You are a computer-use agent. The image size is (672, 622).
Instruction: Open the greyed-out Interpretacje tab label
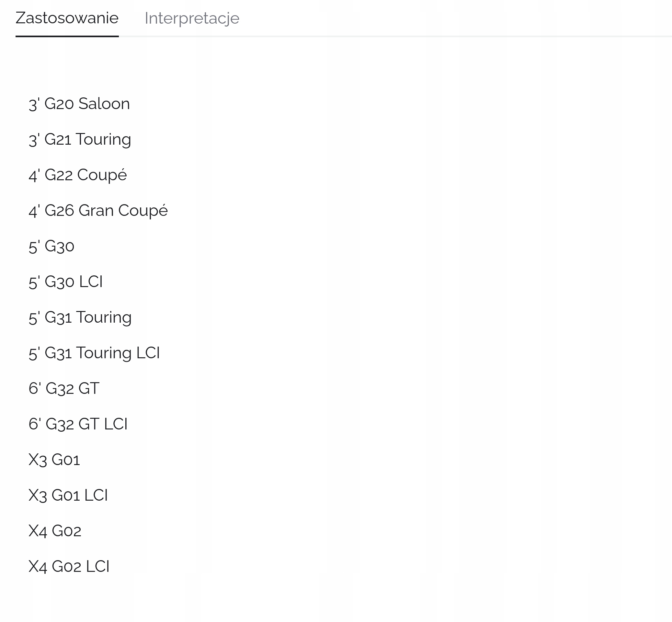pyautogui.click(x=192, y=18)
